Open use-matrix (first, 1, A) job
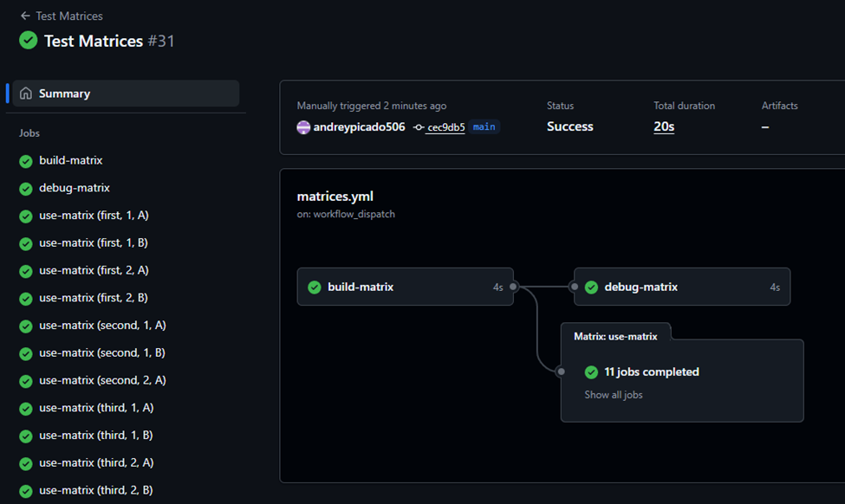Image resolution: width=845 pixels, height=504 pixels. (x=94, y=216)
